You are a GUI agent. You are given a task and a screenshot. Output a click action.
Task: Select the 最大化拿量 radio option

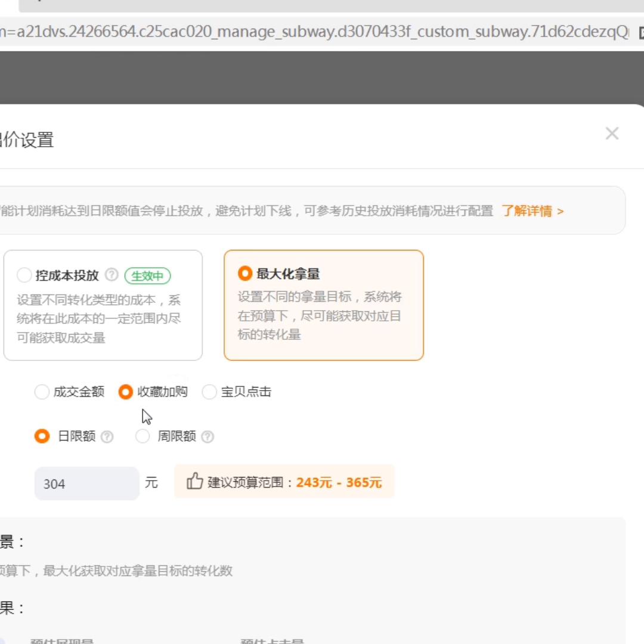click(244, 274)
